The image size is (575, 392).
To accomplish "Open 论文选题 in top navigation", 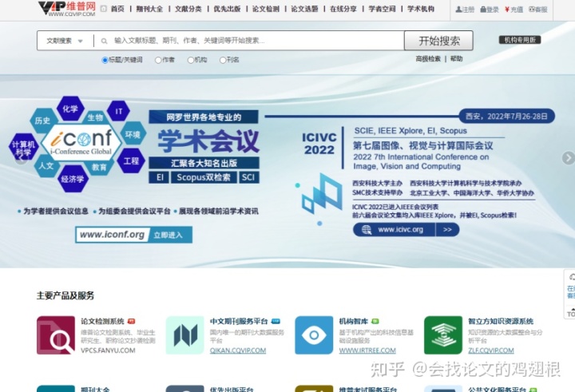I will [305, 9].
